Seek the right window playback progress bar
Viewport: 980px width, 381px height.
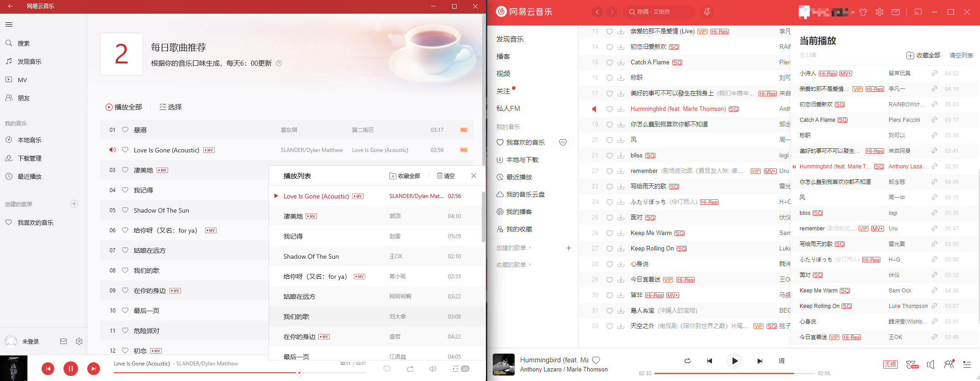[734, 373]
